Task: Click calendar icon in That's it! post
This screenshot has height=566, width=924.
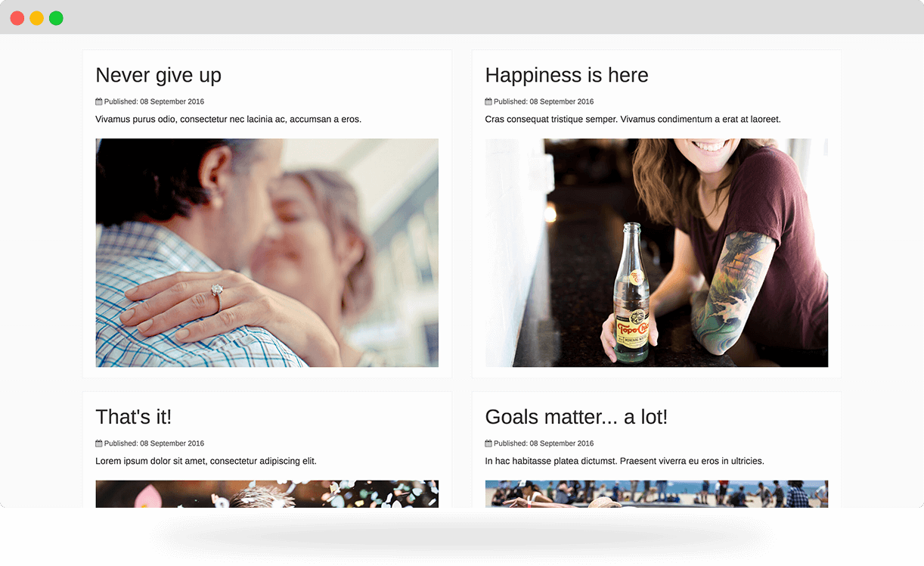Action: [x=99, y=443]
